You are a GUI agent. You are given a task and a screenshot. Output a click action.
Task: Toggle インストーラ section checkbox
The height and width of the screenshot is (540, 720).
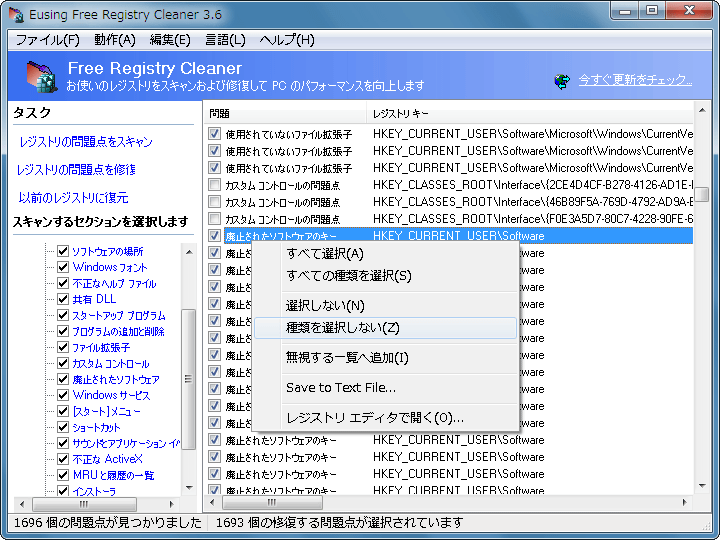(63, 491)
